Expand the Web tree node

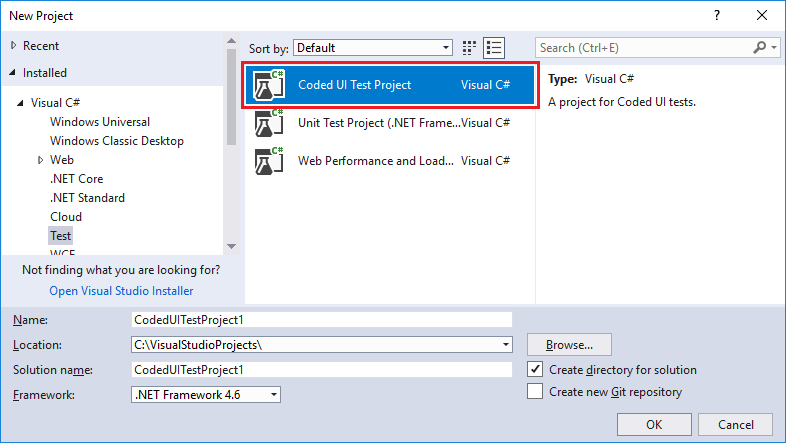[x=41, y=160]
